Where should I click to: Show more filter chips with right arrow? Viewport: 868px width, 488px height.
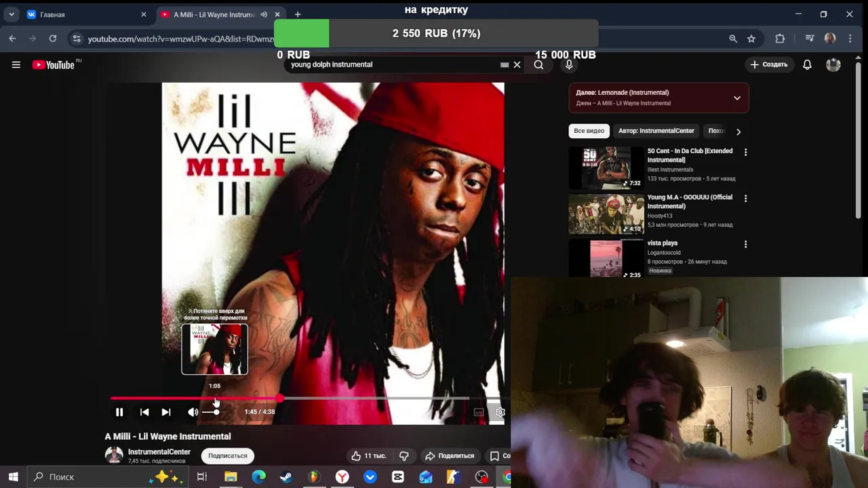point(738,131)
